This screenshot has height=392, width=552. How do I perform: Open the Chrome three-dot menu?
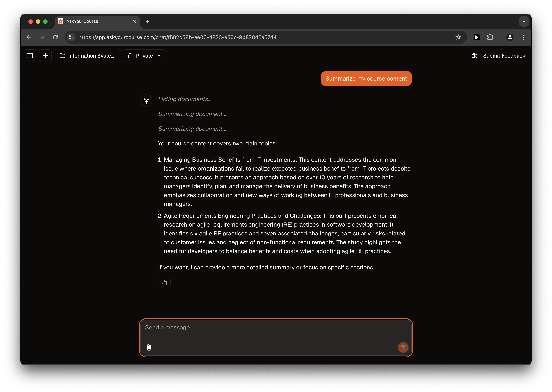coord(523,37)
